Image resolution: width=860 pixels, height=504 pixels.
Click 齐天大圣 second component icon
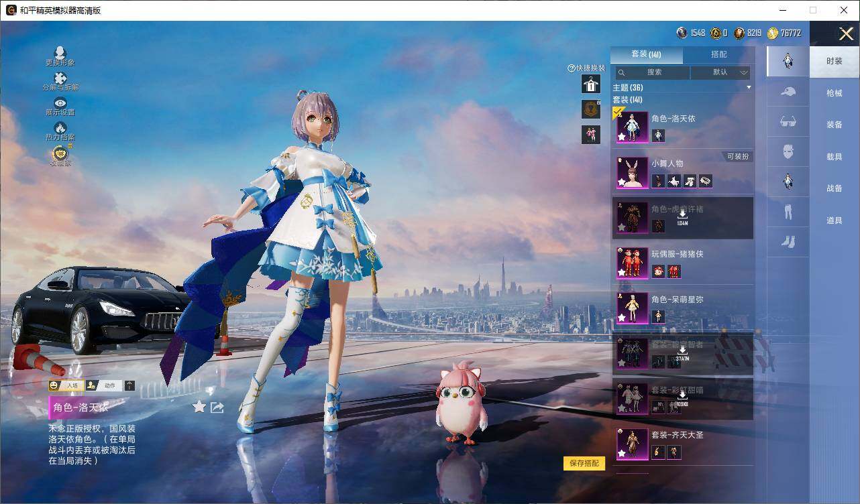pyautogui.click(x=674, y=452)
